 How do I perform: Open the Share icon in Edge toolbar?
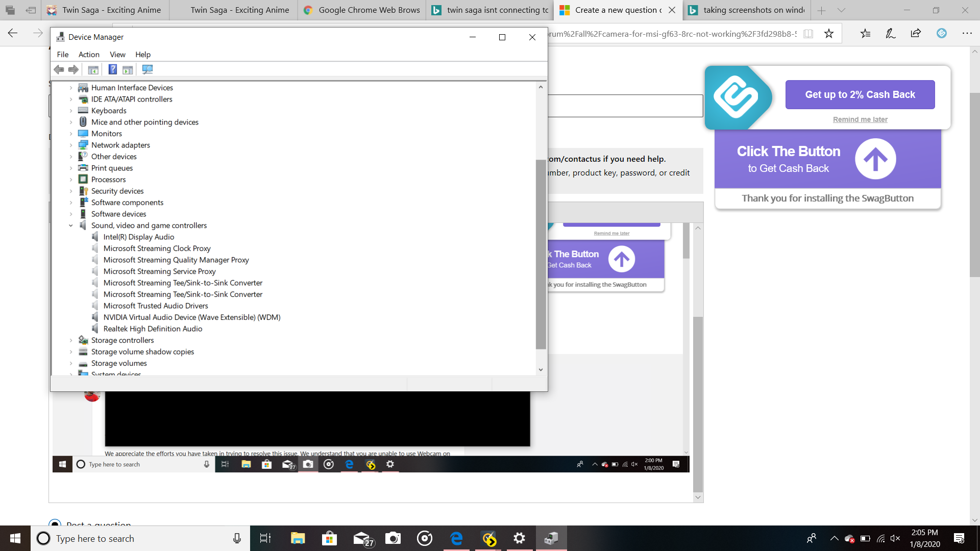(916, 34)
